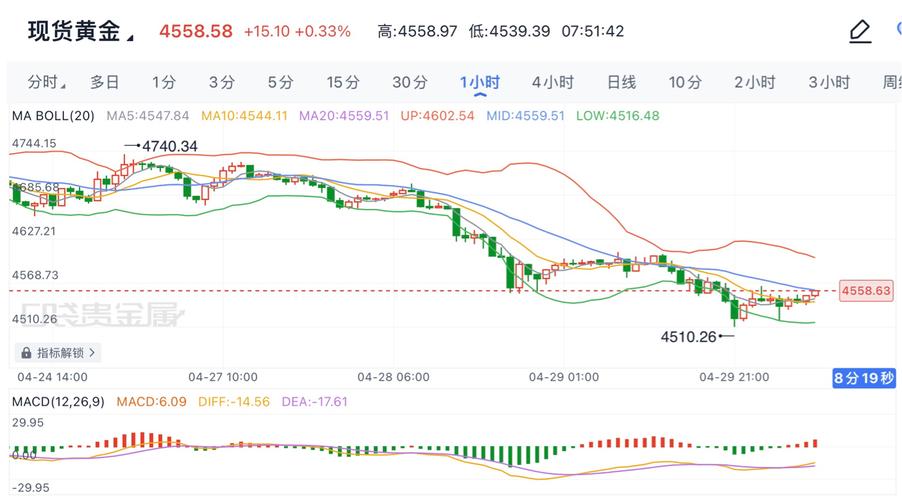This screenshot has height=500, width=902.
Task: Select the 4小时 timeframe tab
Action: 552,83
